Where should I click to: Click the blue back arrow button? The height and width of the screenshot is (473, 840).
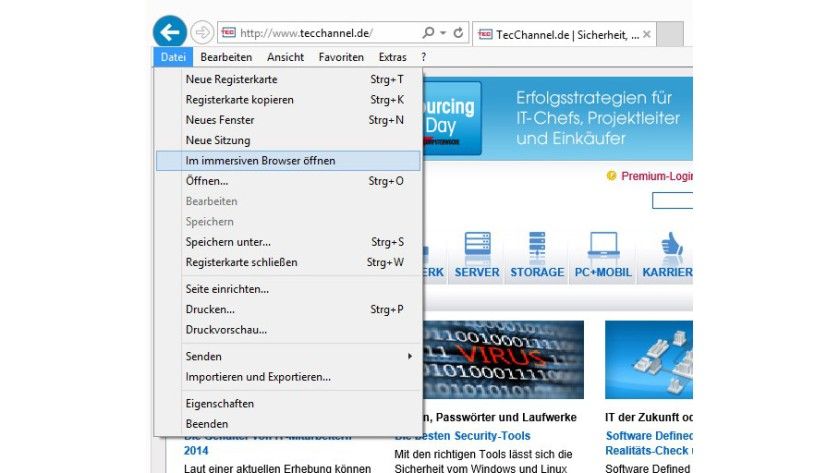pos(170,32)
